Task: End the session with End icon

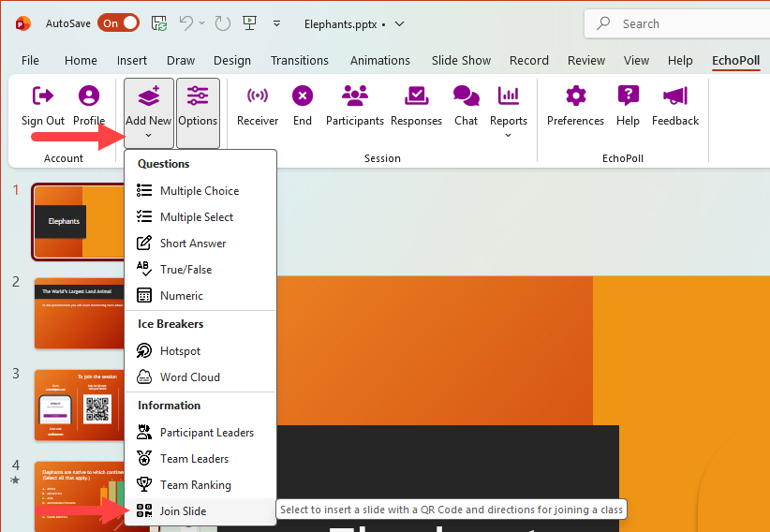Action: (x=303, y=96)
